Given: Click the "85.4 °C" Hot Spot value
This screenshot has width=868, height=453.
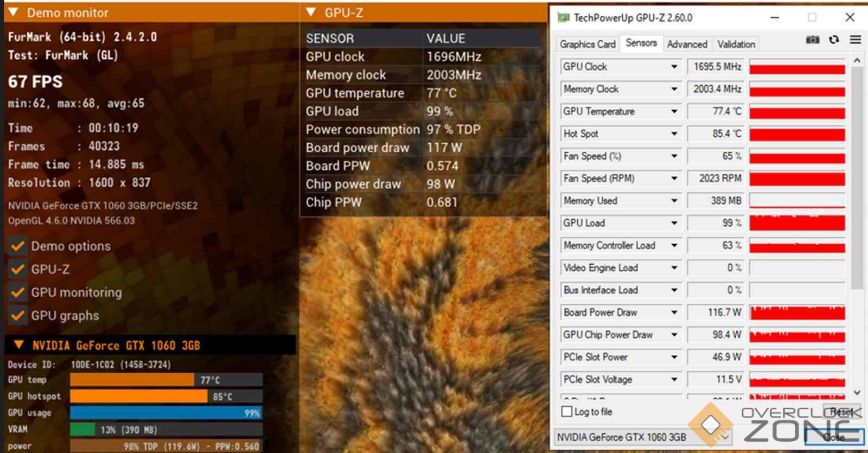Looking at the screenshot, I should coord(727,133).
